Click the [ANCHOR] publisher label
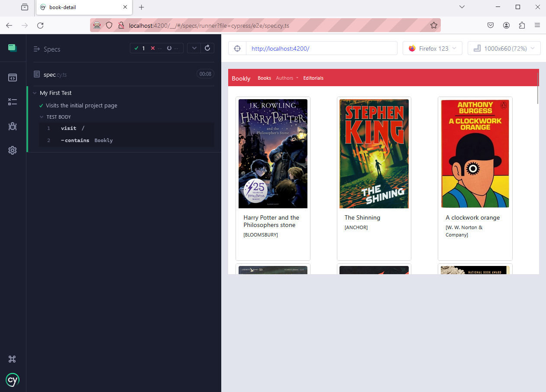Viewport: 546px width, 392px height. (x=356, y=227)
